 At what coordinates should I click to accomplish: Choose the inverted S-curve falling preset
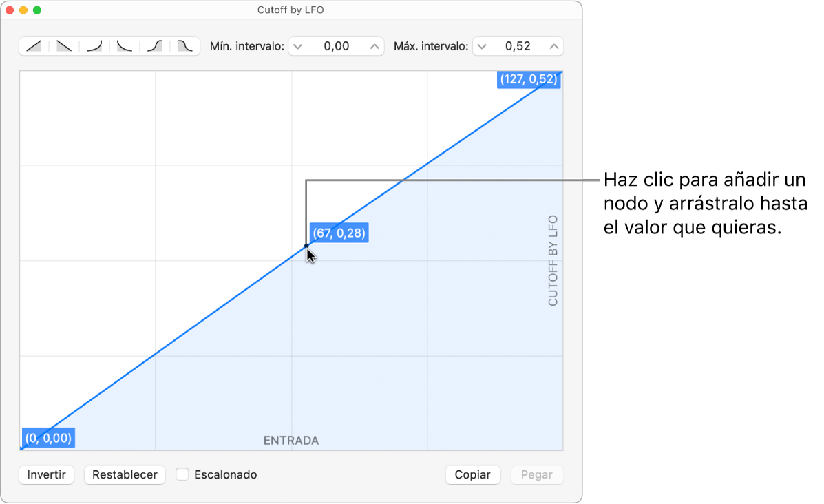click(x=184, y=46)
